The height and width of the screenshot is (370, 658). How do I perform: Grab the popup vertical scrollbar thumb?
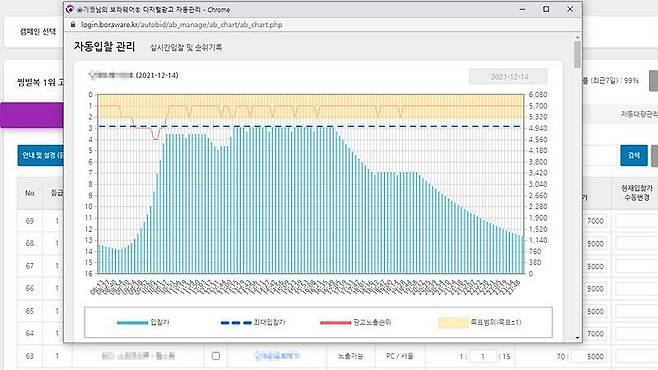tap(578, 55)
